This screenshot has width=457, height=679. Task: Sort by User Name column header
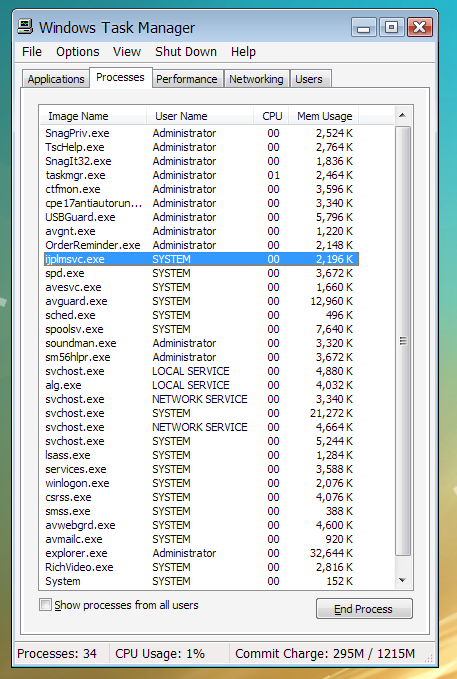pyautogui.click(x=200, y=116)
